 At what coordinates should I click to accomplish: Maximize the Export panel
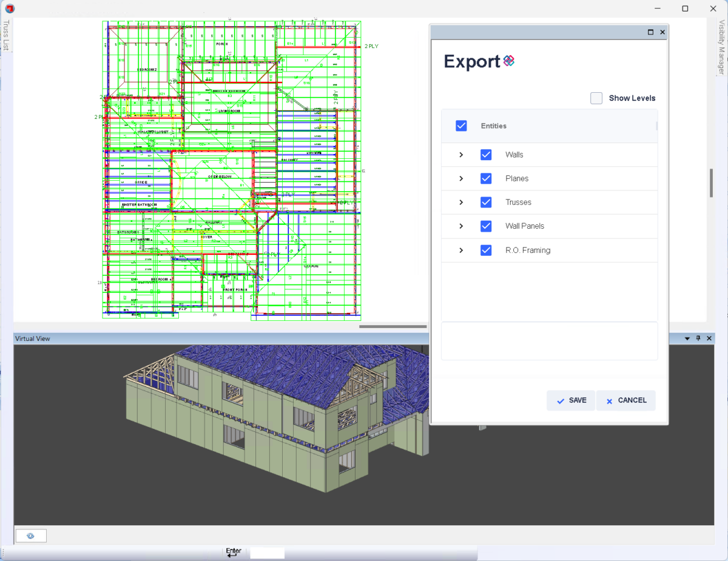[650, 32]
